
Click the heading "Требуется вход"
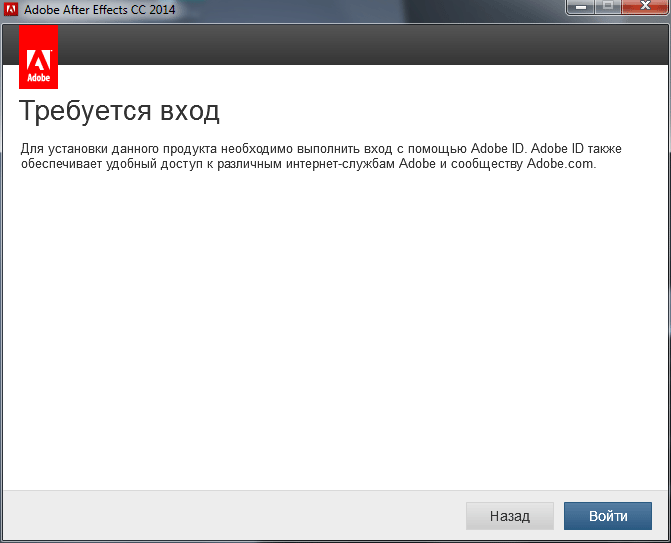pos(119,111)
